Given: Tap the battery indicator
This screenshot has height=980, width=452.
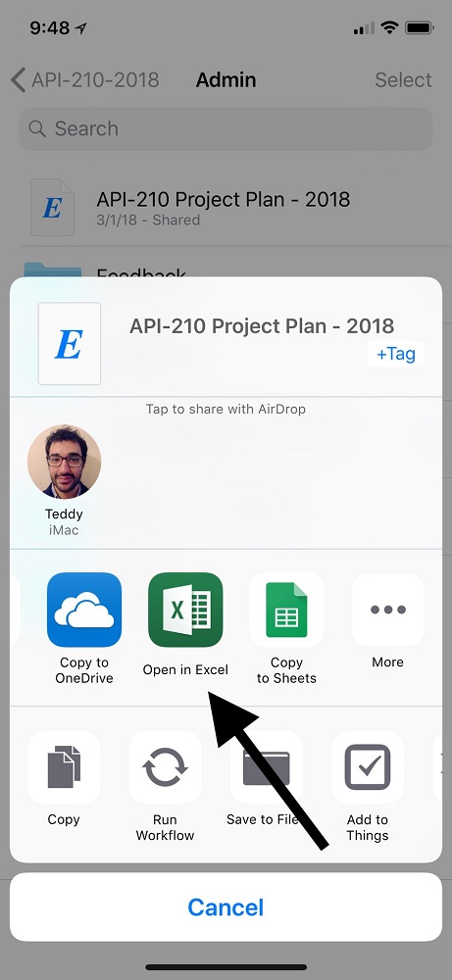Looking at the screenshot, I should [420, 28].
